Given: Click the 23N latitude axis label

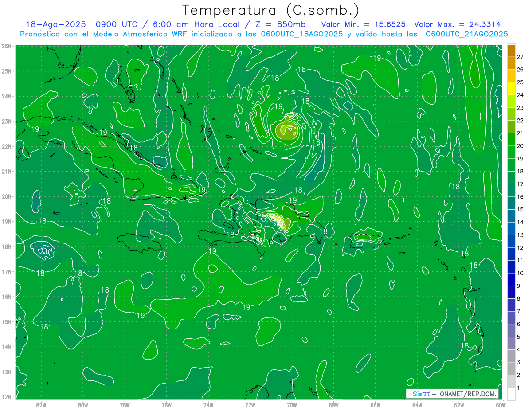Looking at the screenshot, I should point(7,121).
